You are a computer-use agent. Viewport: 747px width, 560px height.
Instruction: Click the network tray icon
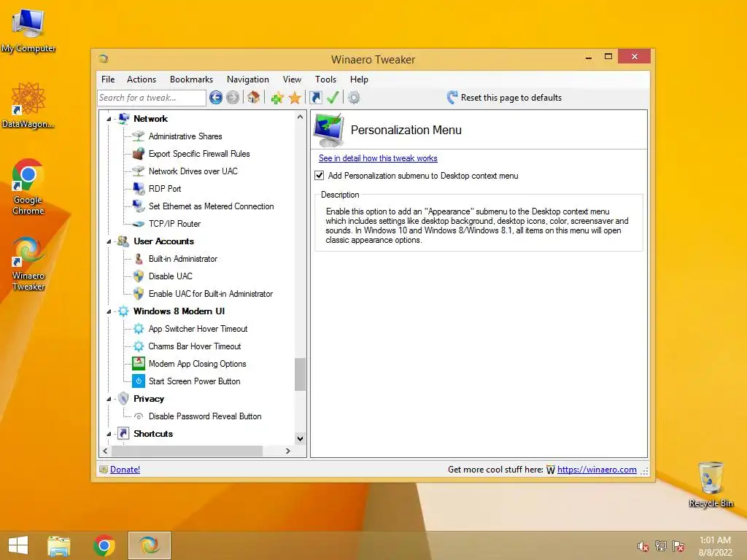coord(661,546)
